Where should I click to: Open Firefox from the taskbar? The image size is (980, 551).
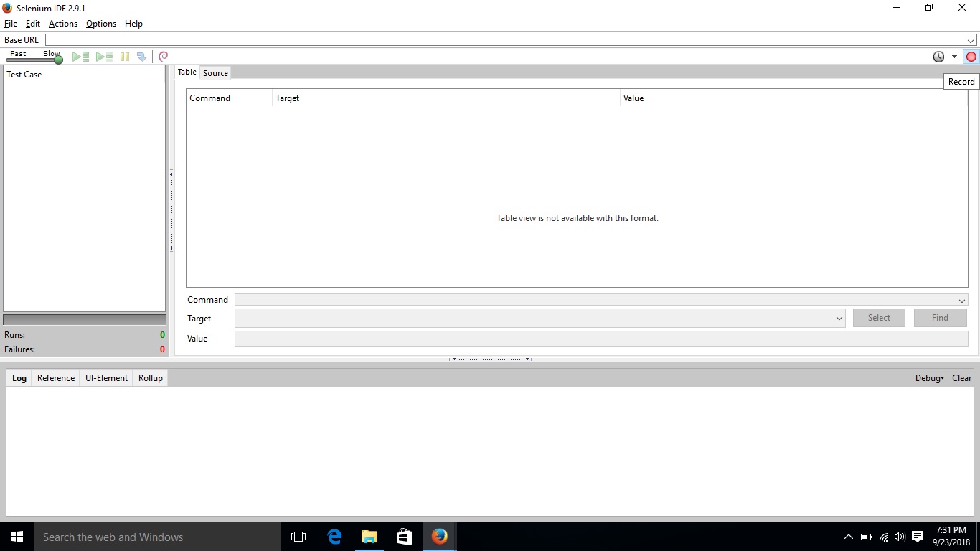pos(439,537)
